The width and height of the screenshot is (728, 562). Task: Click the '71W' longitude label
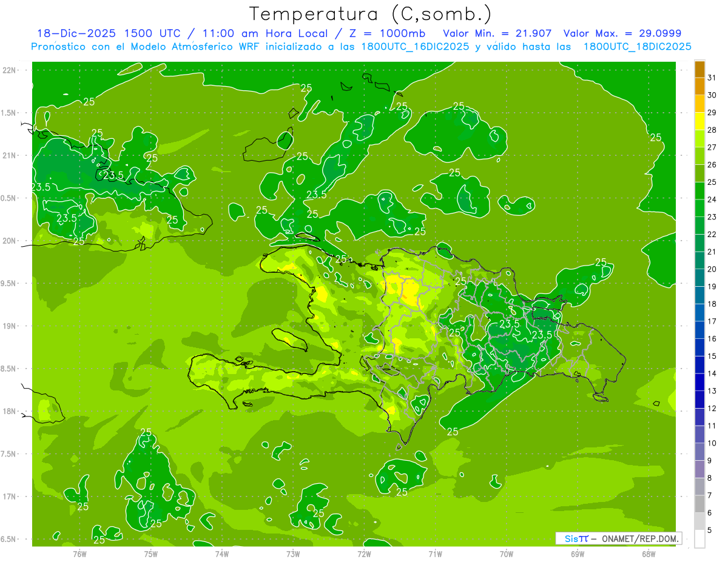pyautogui.click(x=435, y=554)
